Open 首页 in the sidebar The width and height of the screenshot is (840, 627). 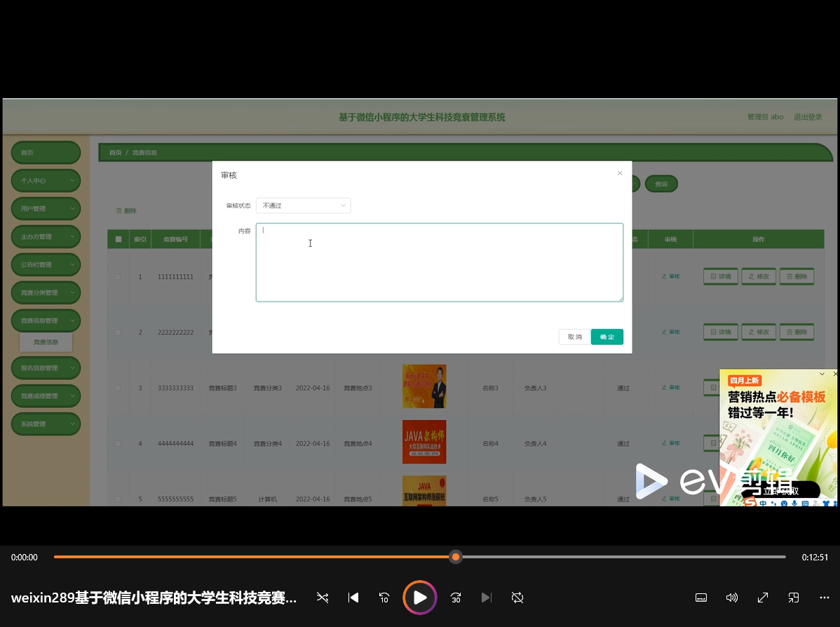(46, 153)
